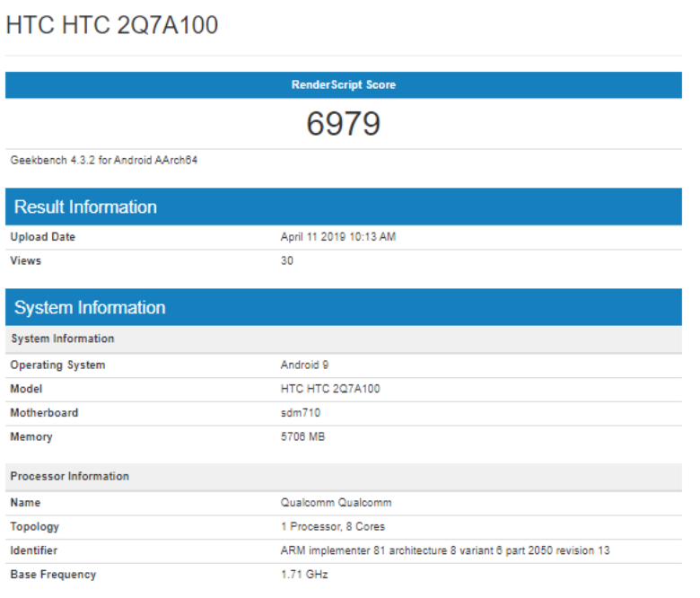The width and height of the screenshot is (700, 598).
Task: Select the 1.71 GHz frequency value
Action: click(304, 575)
